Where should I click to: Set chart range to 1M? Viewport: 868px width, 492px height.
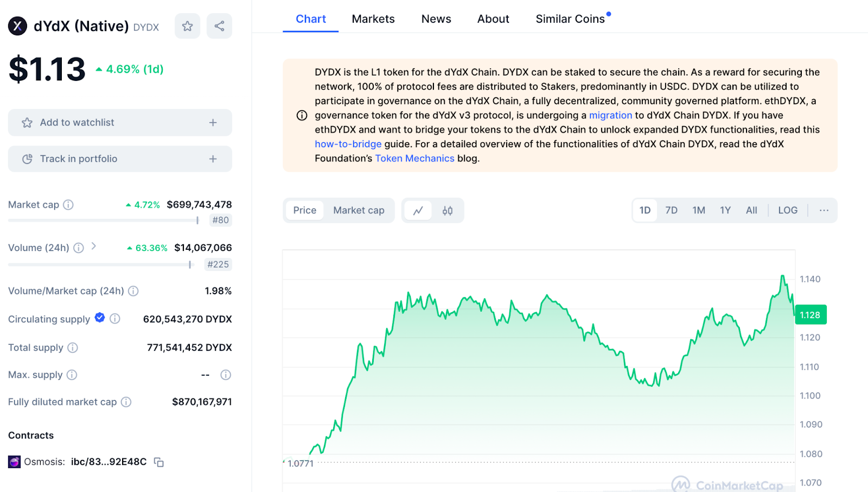(699, 210)
